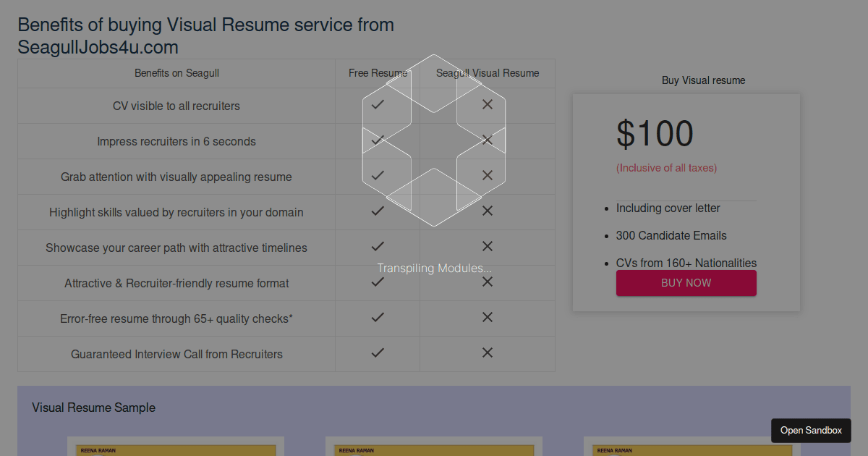Image resolution: width=868 pixels, height=456 pixels.
Task: Click the 'Visual Resume Sample' heading
Action: [93, 408]
